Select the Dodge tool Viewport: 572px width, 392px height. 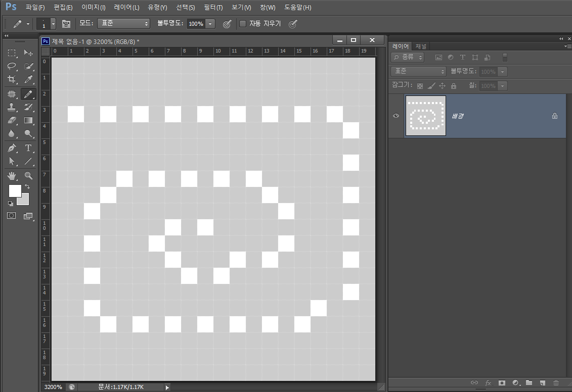(28, 133)
